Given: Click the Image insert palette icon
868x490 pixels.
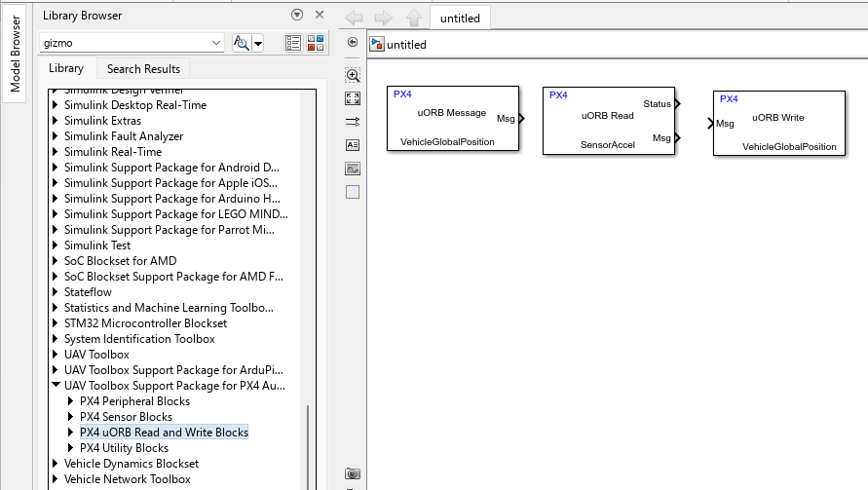Looking at the screenshot, I should 353,169.
